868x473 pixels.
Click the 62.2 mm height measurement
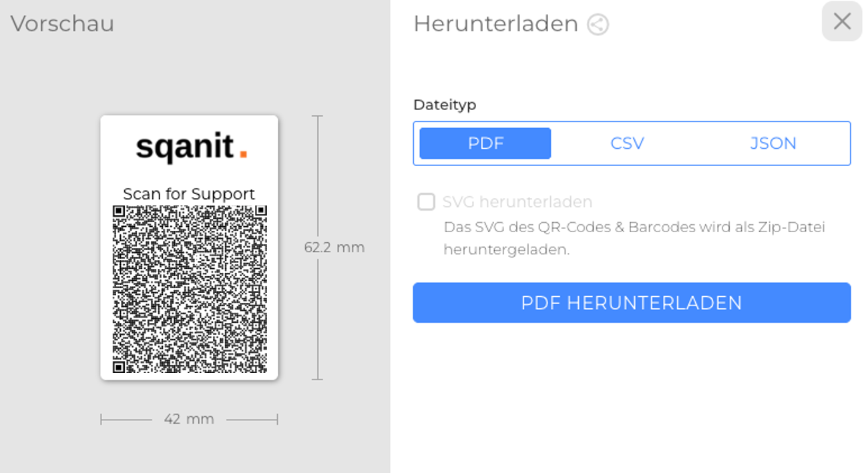[334, 248]
